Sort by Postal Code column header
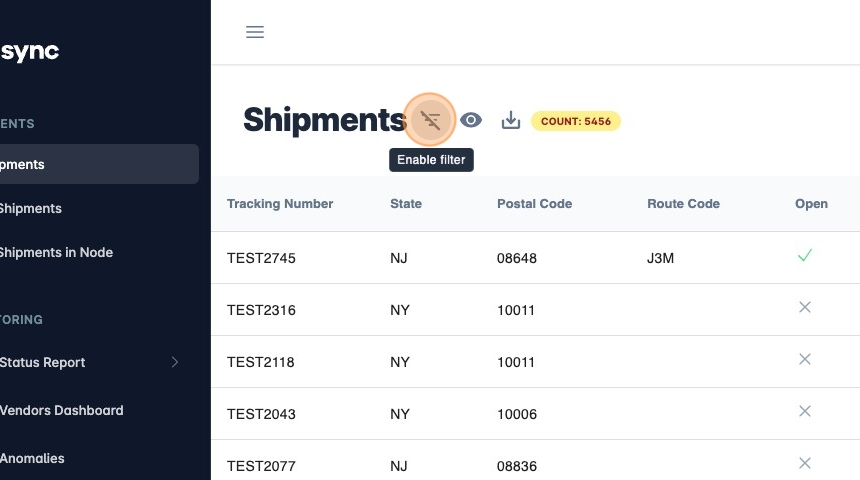The width and height of the screenshot is (860, 480). (534, 204)
